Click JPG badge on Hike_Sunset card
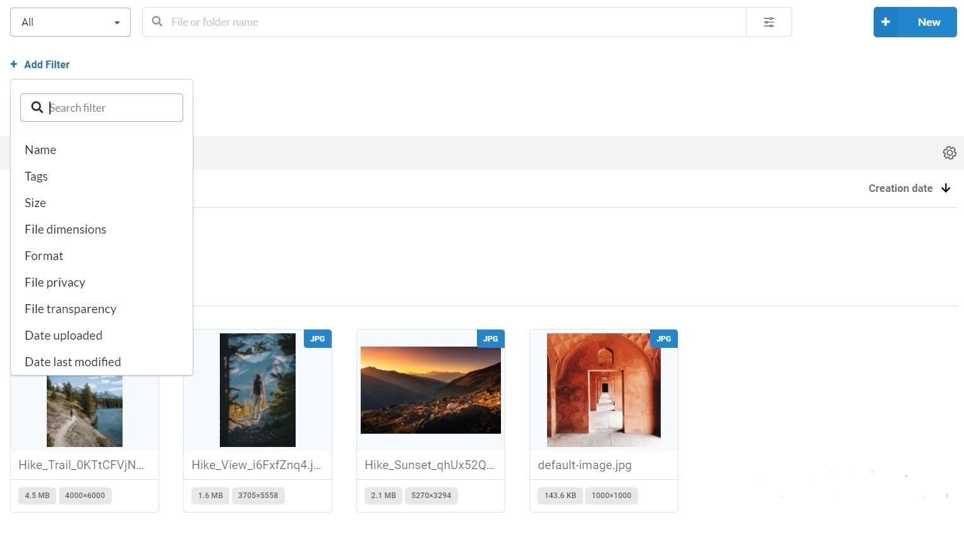Viewport: 964px width, 560px height. pos(490,338)
